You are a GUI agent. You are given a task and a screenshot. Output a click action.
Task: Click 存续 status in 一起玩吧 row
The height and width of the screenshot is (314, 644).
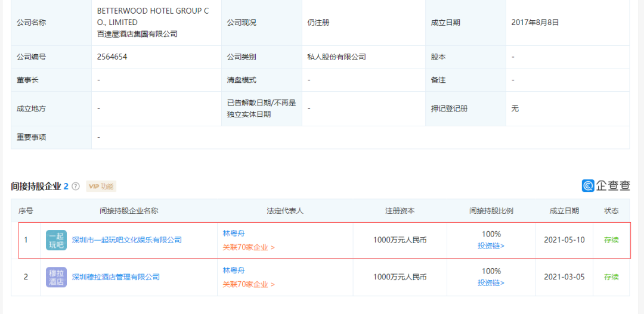611,240
